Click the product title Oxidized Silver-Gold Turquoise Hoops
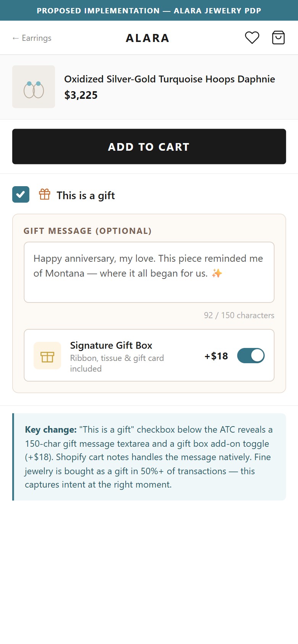The image size is (298, 644). 170,79
